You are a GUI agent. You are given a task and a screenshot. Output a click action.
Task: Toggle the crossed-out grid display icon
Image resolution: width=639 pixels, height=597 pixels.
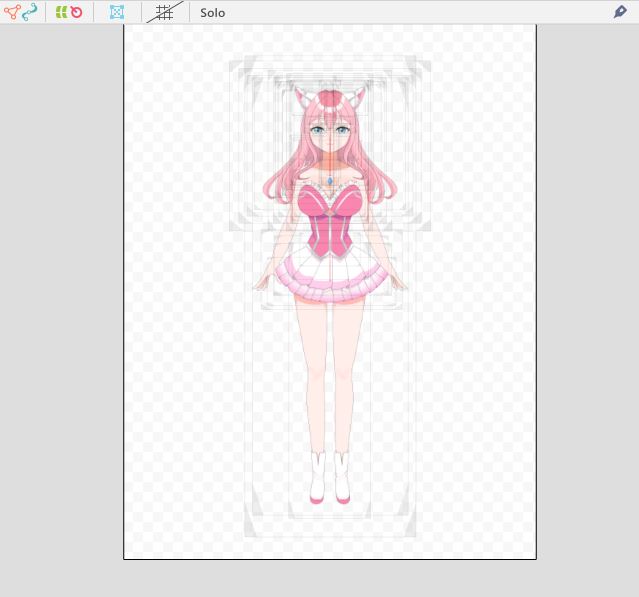point(165,12)
